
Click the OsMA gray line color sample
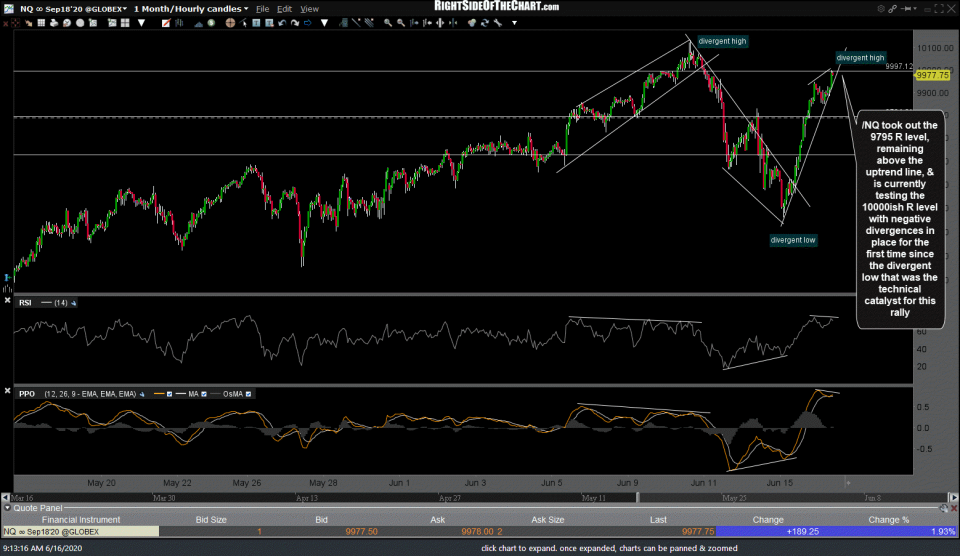coord(216,394)
